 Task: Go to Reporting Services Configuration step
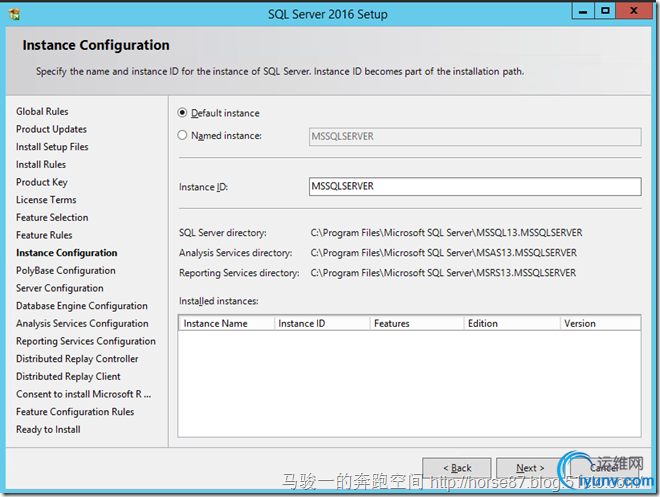click(x=86, y=341)
